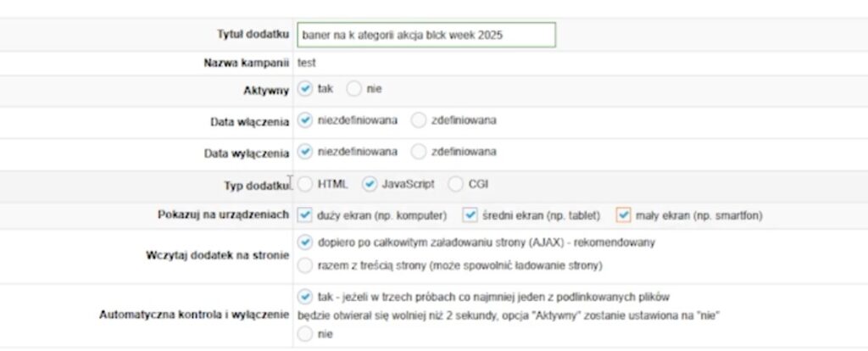Set Data włączenia to 'niezdefiniowana'
This screenshot has width=868, height=351.
306,120
